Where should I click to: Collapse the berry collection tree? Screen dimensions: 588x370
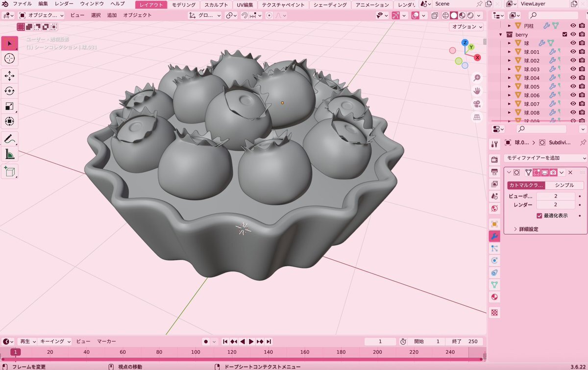501,34
